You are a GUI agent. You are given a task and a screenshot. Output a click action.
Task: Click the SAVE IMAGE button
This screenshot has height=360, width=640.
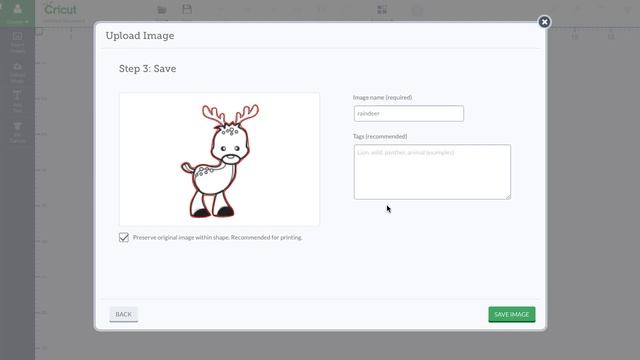(x=511, y=314)
